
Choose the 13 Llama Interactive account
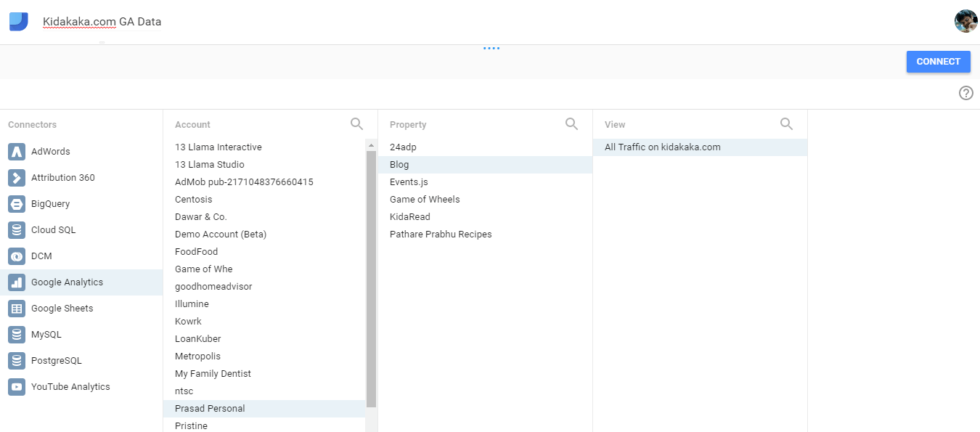[x=264, y=147]
